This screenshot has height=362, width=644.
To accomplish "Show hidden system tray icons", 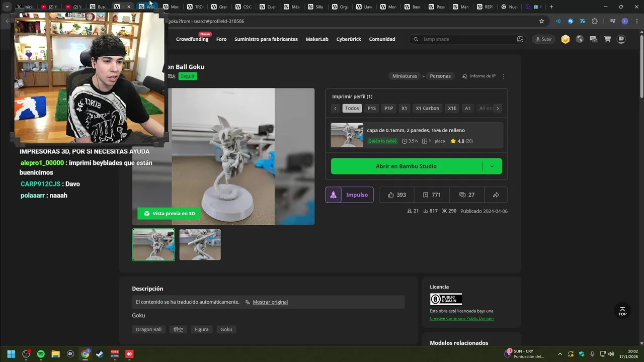I will (x=560, y=354).
